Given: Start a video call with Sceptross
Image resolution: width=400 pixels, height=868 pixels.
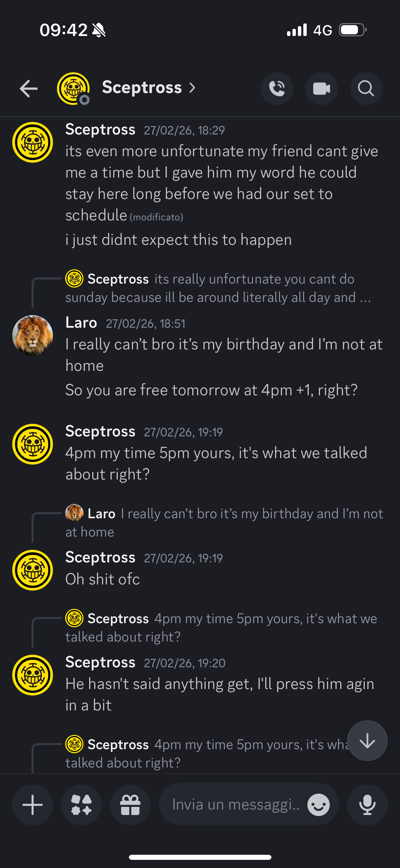Looking at the screenshot, I should 321,89.
